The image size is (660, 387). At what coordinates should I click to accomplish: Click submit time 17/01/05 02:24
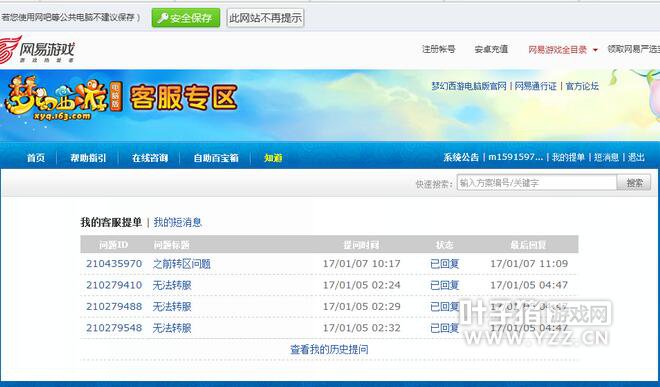362,285
